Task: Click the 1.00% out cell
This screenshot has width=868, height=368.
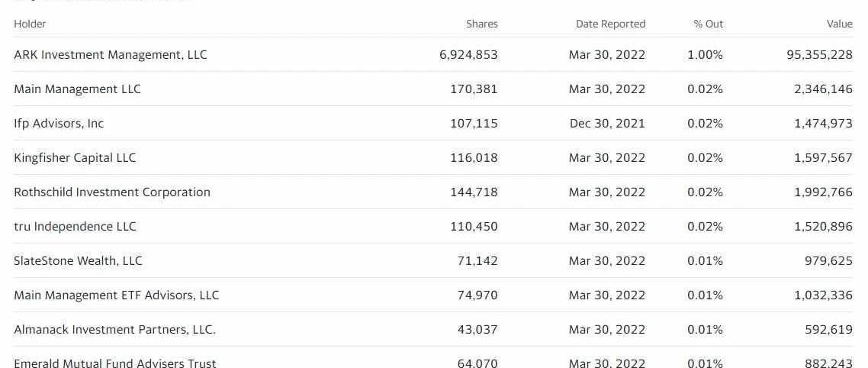Action: (706, 55)
